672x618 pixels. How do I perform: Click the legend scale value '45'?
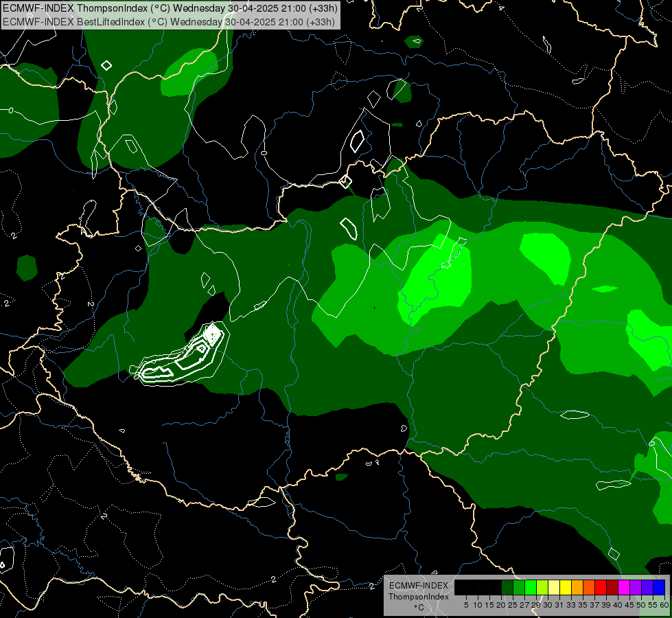tap(629, 605)
